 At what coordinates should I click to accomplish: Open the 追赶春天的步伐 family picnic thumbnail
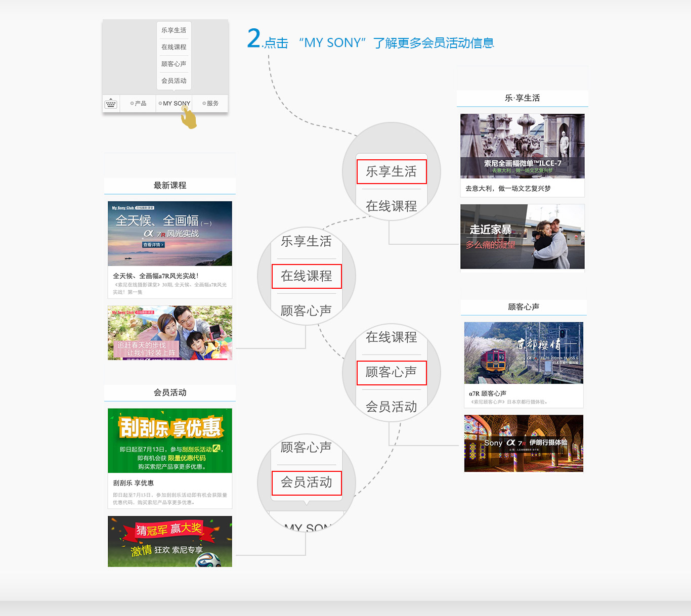[x=170, y=333]
